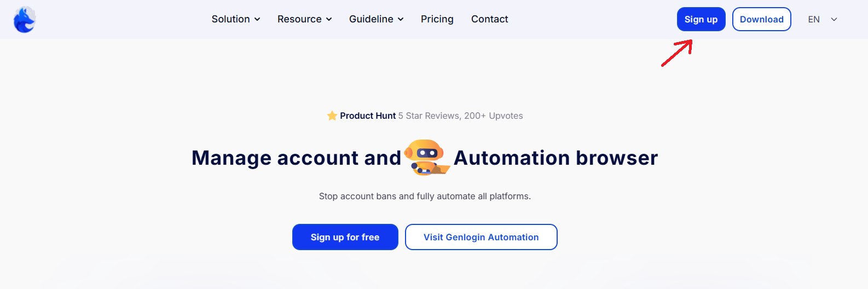Image resolution: width=868 pixels, height=289 pixels.
Task: Go to the Pricing page
Action: pos(437,19)
